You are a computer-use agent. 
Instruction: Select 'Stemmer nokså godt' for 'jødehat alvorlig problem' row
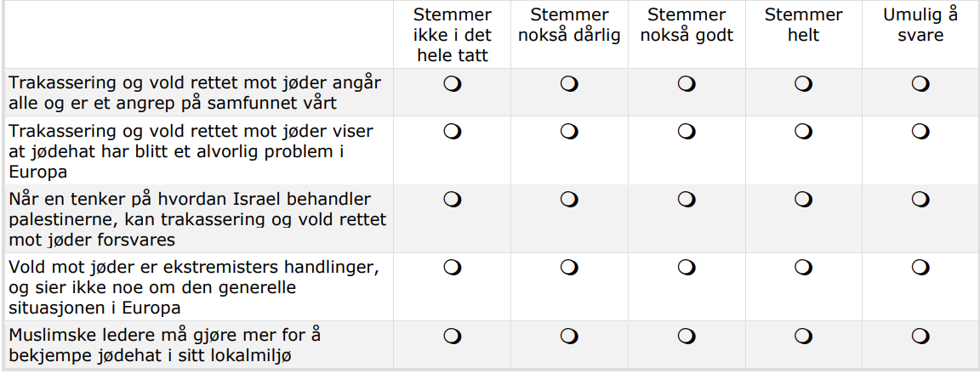[x=687, y=132]
